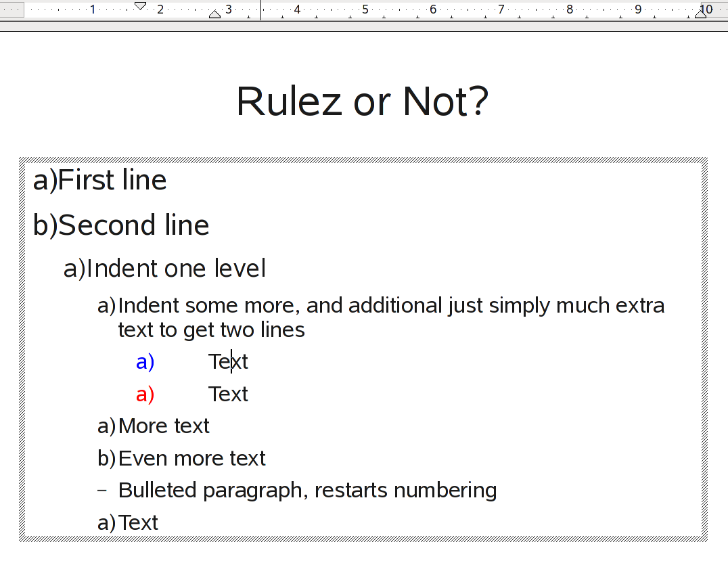Click the 'Indent one level' paragraph
Screen dimensions: 728x563
tap(176, 269)
